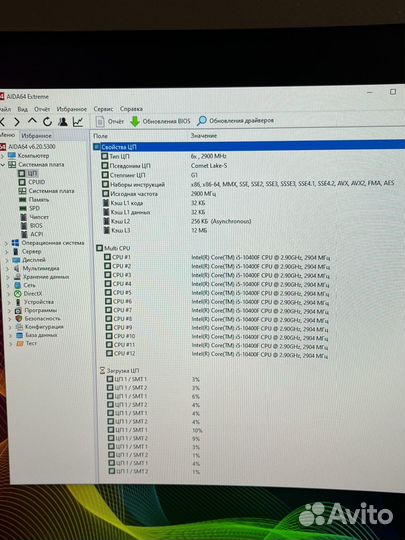Expand the Устройства node arrow
Image resolution: width=405 pixels, height=540 pixels.
coord(9,302)
